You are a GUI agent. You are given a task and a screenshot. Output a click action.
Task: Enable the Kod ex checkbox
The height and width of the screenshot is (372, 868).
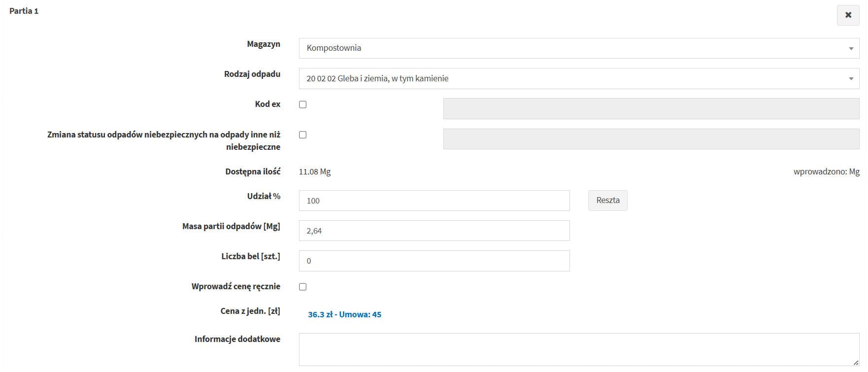point(303,104)
